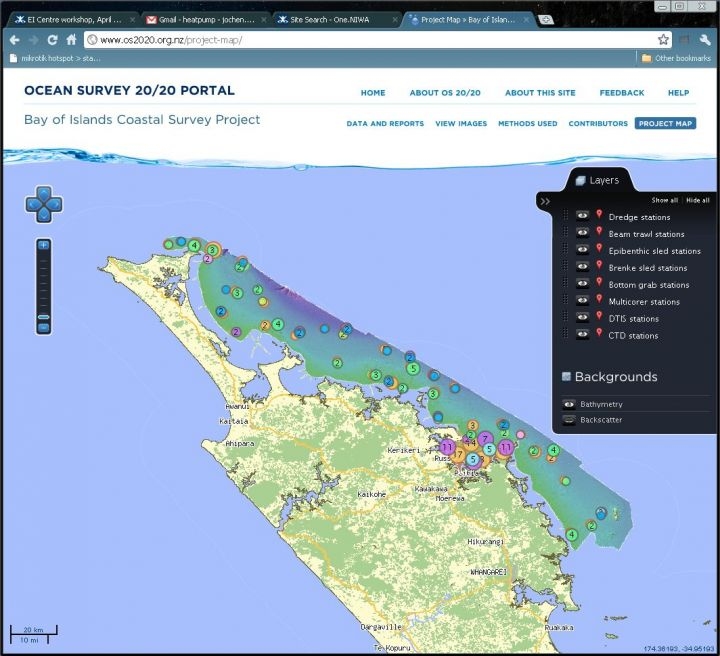
Task: Click the map zoom out minus button
Action: (43, 327)
